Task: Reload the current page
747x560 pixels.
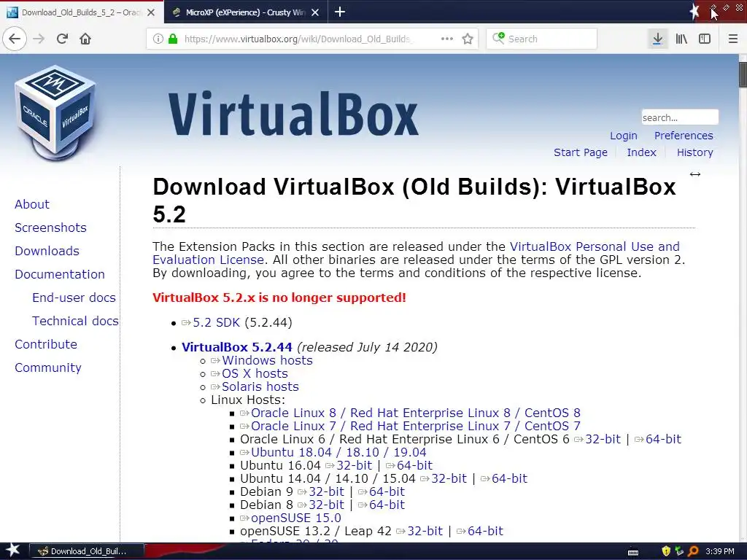Action: [x=62, y=39]
